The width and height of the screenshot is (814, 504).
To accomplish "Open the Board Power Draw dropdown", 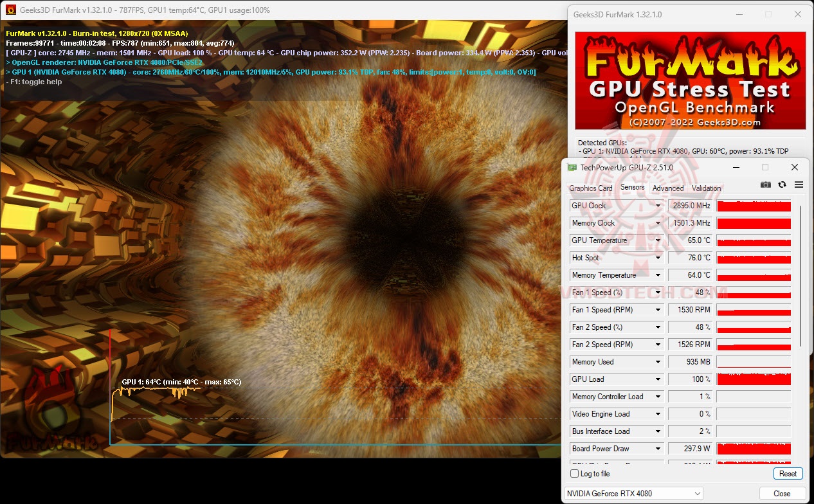I will [x=658, y=449].
